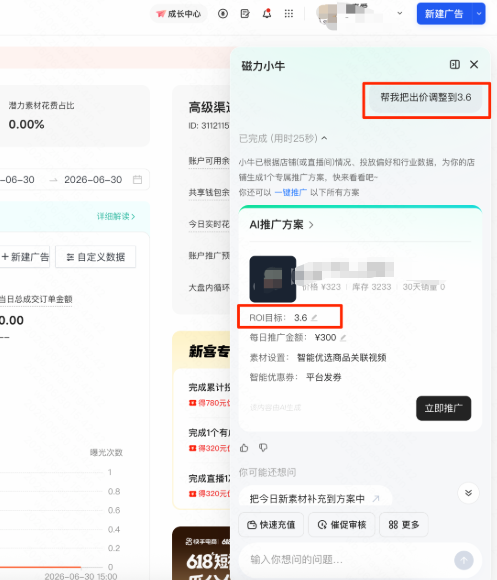The image size is (497, 580).
Task: Open the 更多 shortcuts menu
Action: coord(404,525)
